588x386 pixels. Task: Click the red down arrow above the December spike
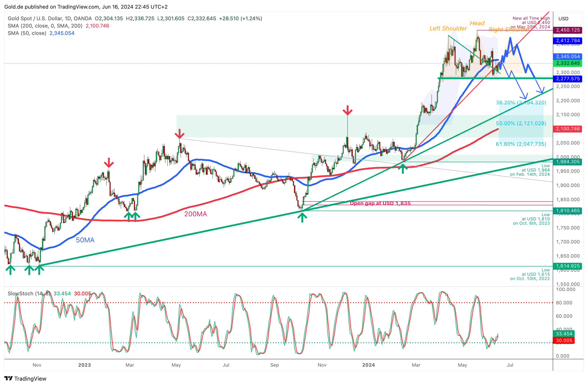(x=347, y=111)
